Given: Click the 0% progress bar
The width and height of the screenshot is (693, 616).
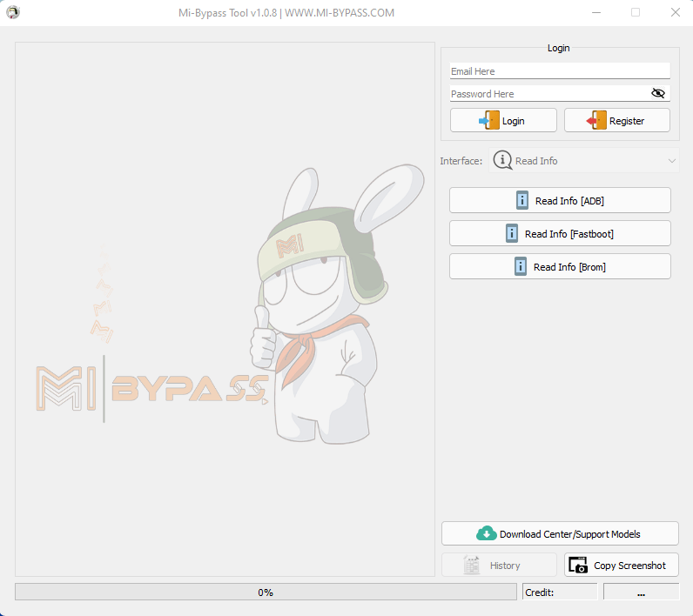Looking at the screenshot, I should (x=266, y=593).
